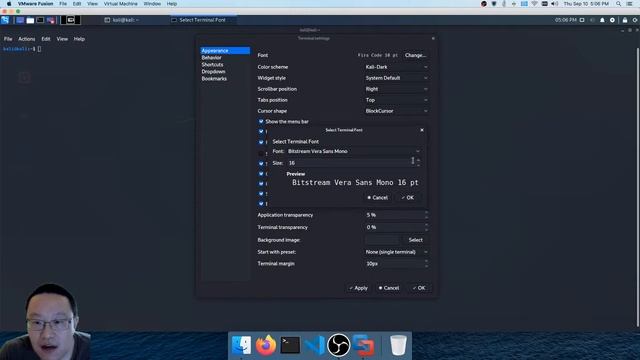Open the Font dropdown showing Bitstream Vera Sans Mono
This screenshot has width=640, height=360.
click(x=353, y=151)
